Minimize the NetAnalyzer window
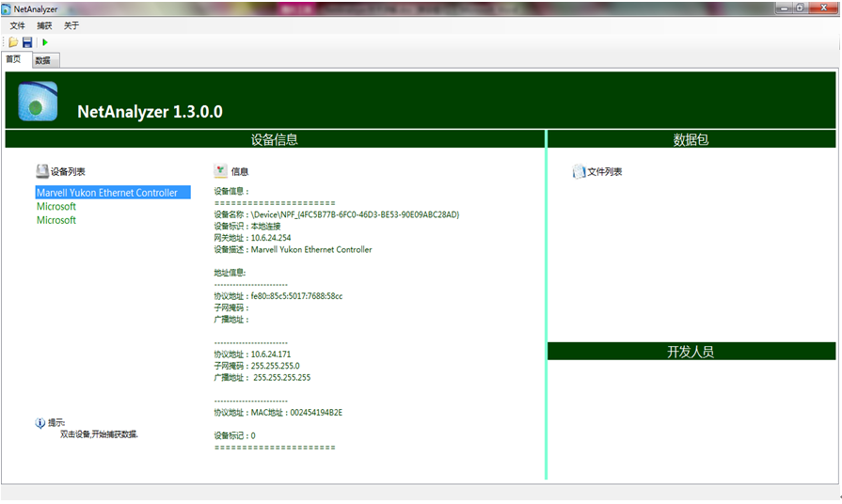Viewport: 842px width, 504px height. (784, 8)
